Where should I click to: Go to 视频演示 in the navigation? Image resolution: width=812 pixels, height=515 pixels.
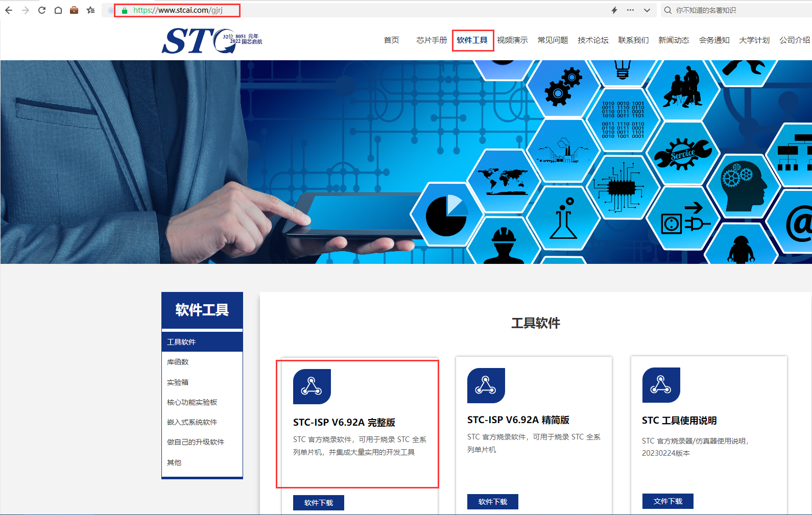click(512, 40)
